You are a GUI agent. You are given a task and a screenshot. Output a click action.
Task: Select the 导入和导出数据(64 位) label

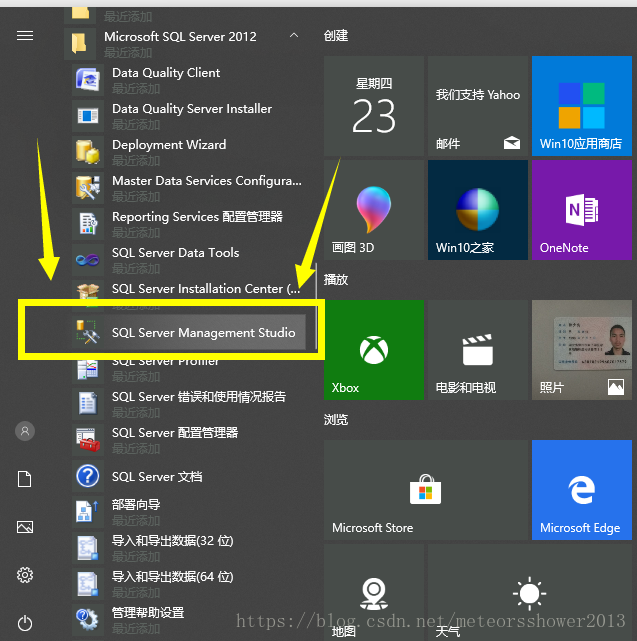[173, 576]
